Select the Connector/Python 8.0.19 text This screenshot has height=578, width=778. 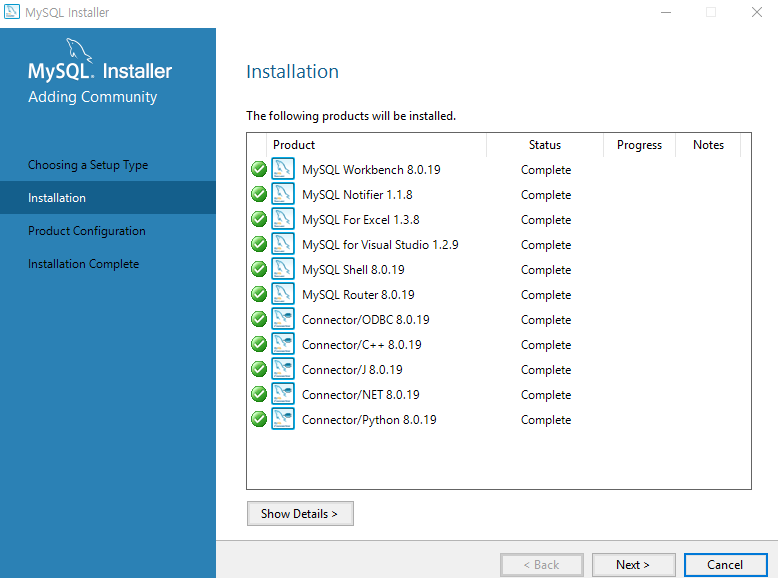pyautogui.click(x=369, y=420)
